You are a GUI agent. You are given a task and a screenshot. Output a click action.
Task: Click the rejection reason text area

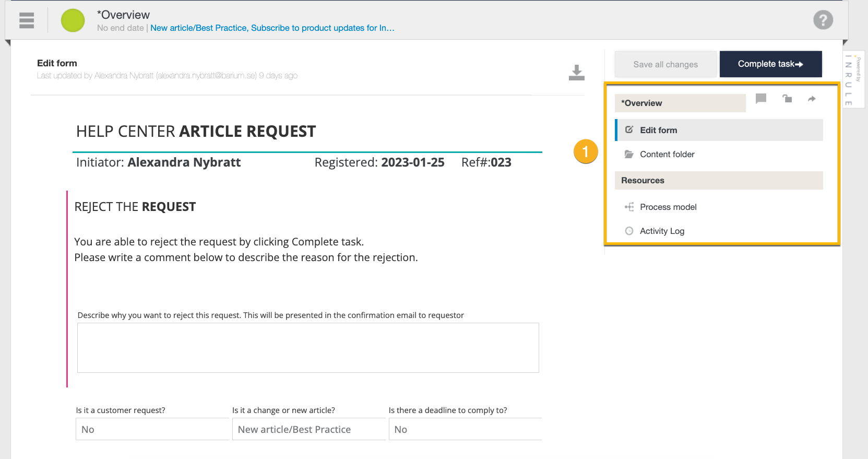pos(308,347)
